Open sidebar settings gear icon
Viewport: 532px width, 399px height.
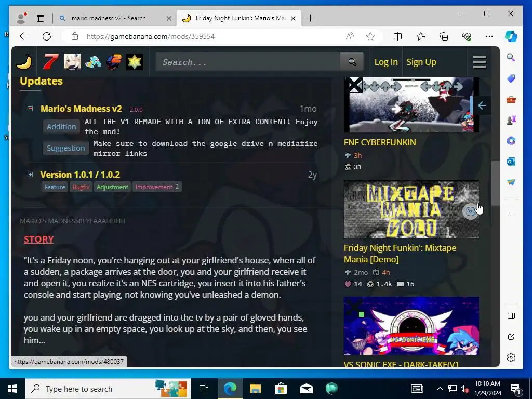pos(511,357)
